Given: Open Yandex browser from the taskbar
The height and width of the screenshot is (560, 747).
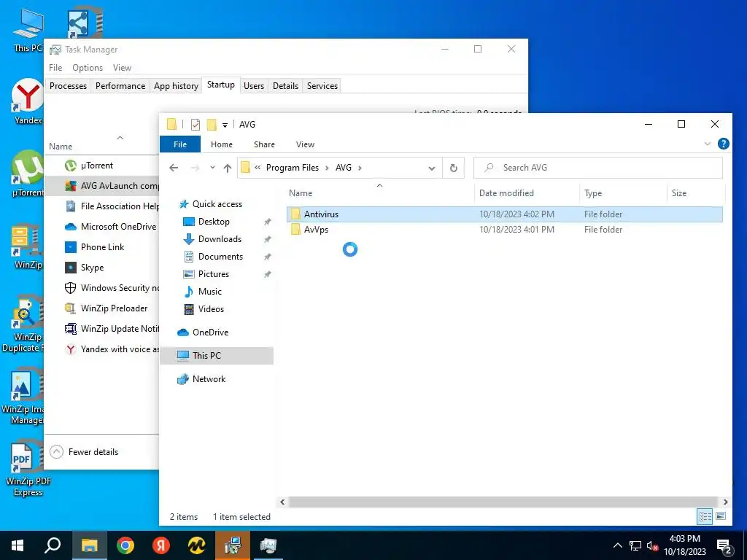Looking at the screenshot, I should [x=161, y=545].
